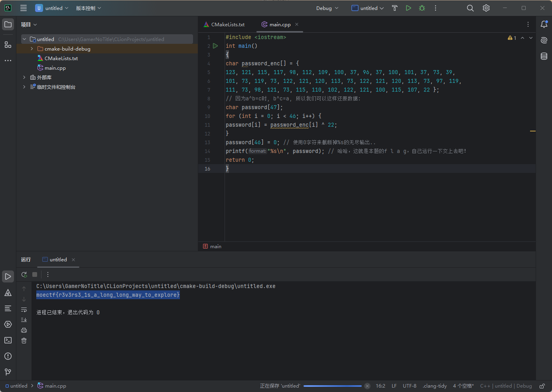This screenshot has height=392, width=552.
Task: Expand the cmake-build-debug folder
Action: click(32, 49)
